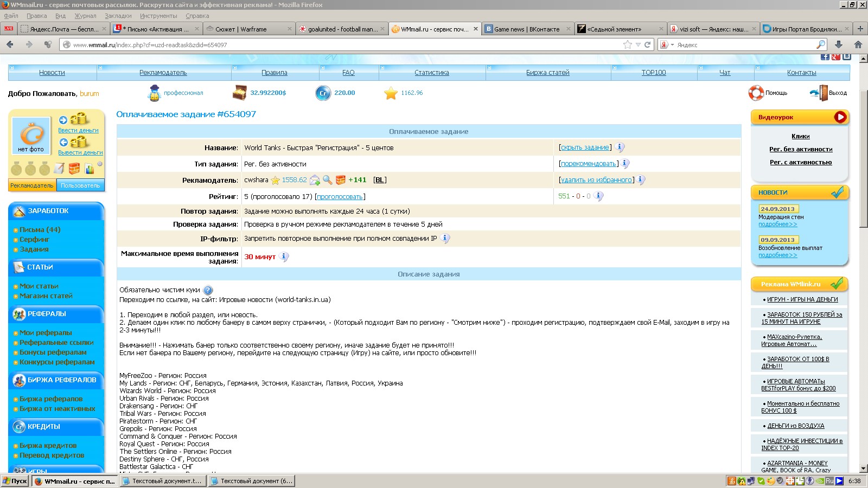
Task: Click the lifebuoy Help icon
Action: tap(756, 93)
